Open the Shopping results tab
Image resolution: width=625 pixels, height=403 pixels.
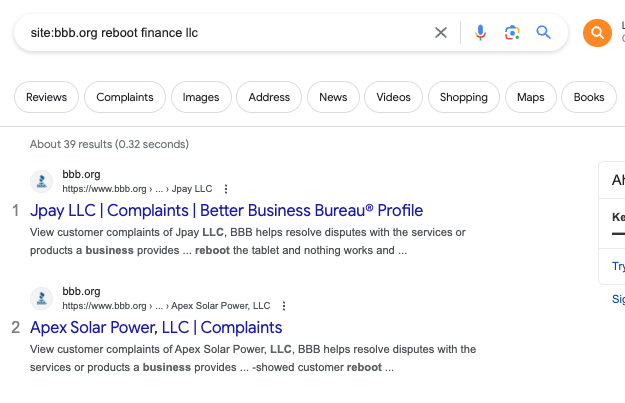[x=463, y=97]
